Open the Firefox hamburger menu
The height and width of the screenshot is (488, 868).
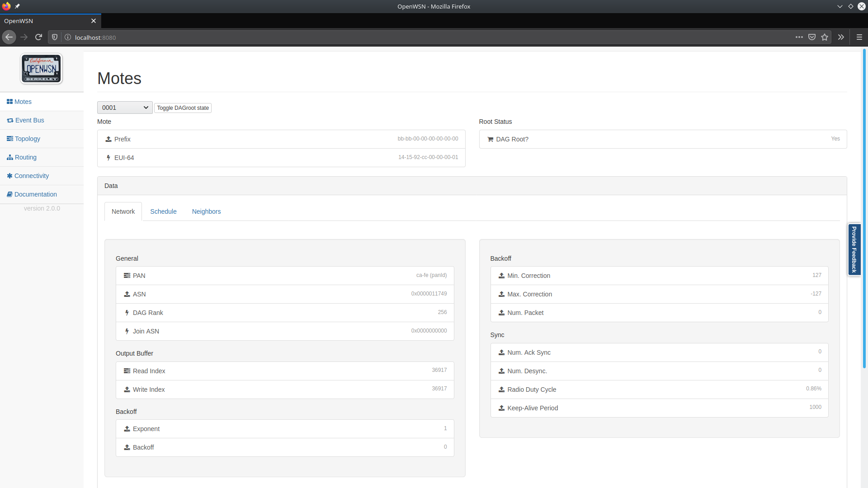(859, 37)
